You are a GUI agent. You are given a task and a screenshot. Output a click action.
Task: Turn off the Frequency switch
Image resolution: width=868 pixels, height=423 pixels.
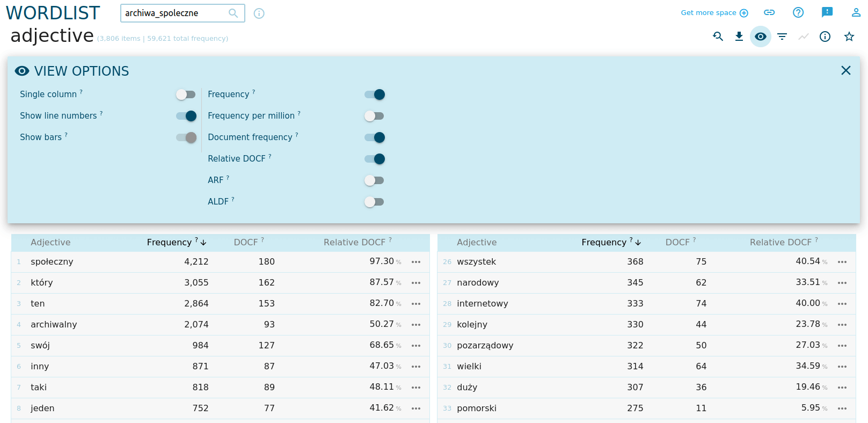tap(375, 94)
